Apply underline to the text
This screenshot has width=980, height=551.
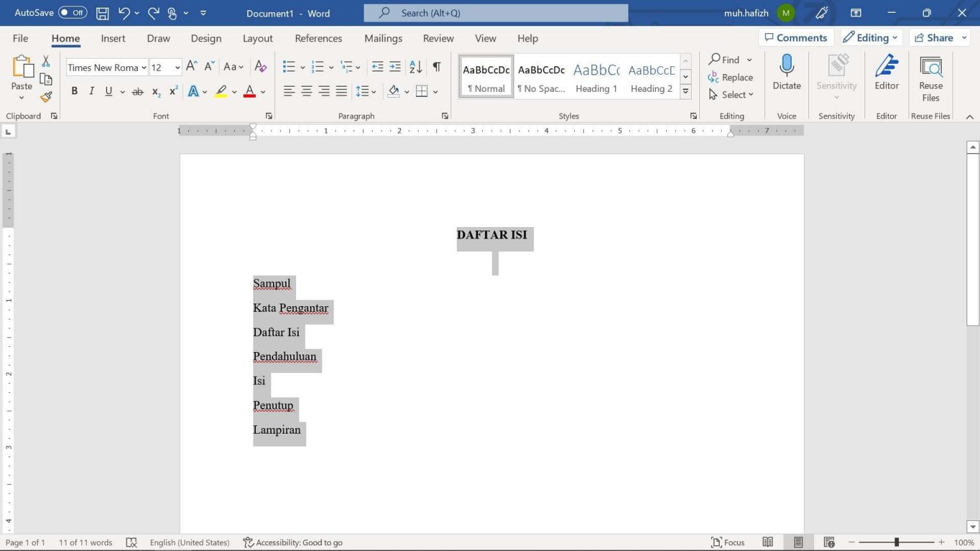108,91
